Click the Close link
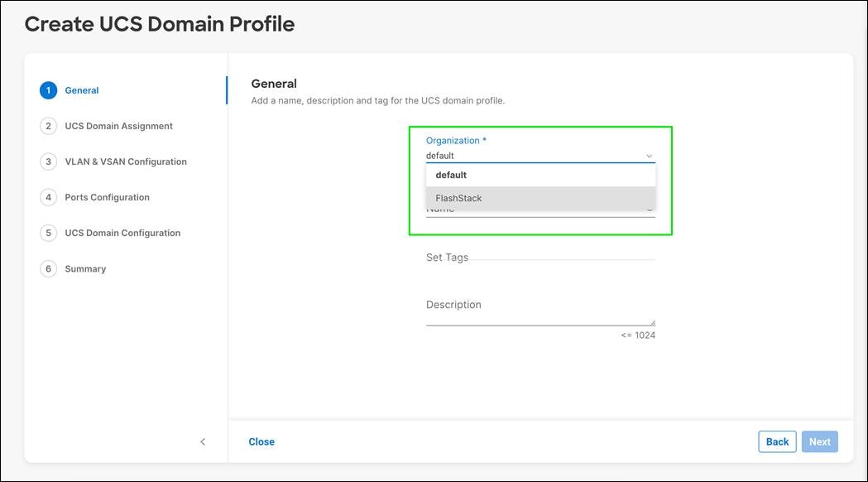This screenshot has height=482, width=868. tap(261, 441)
